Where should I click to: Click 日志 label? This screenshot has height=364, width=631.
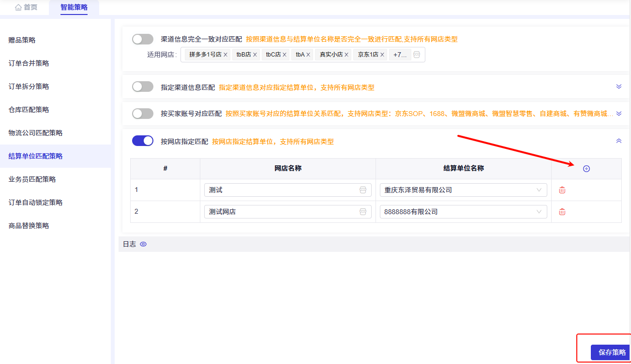(x=129, y=244)
